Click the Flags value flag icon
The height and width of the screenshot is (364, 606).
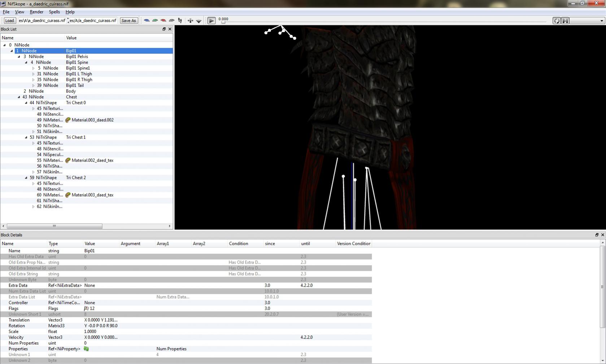click(x=86, y=308)
